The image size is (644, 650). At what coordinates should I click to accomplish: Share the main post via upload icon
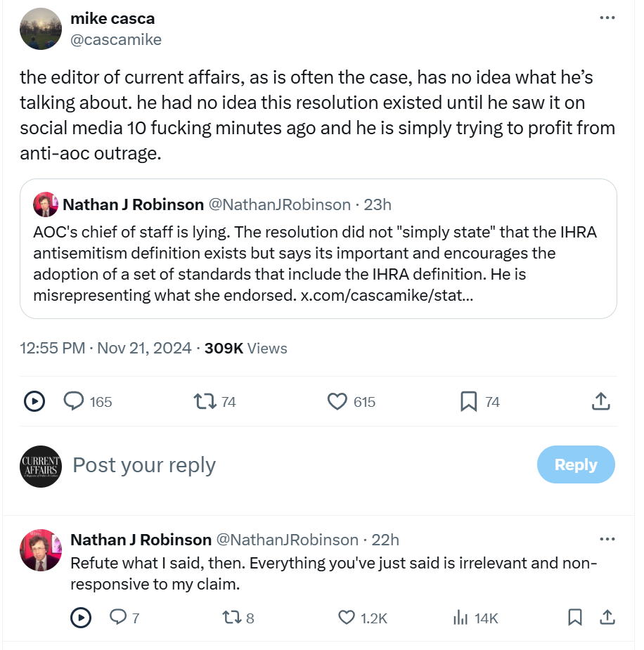tap(600, 401)
